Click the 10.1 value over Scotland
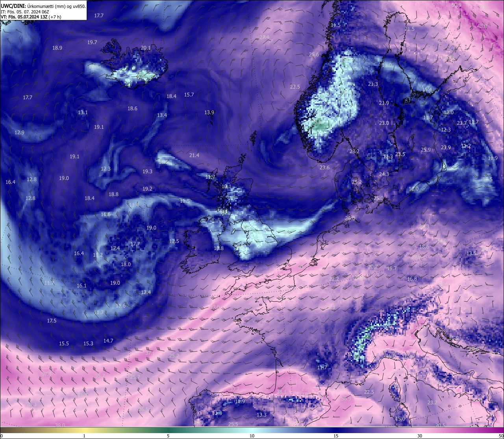 [226, 186]
